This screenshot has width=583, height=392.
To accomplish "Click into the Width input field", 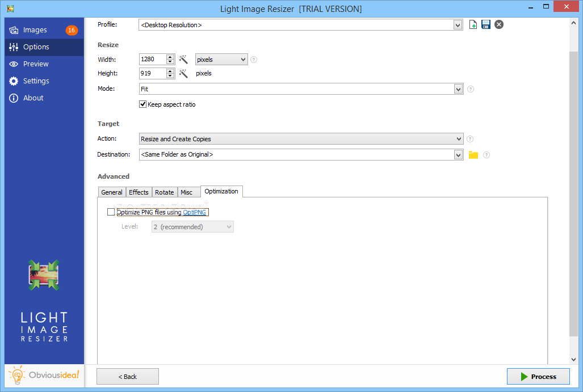I will pyautogui.click(x=153, y=60).
